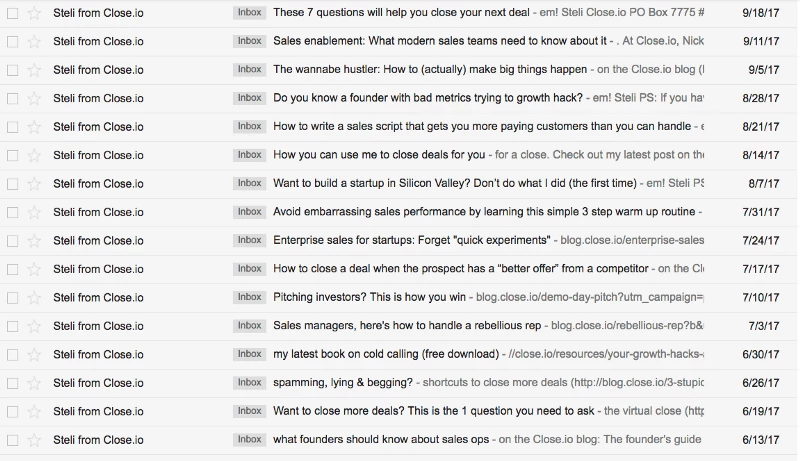The width and height of the screenshot is (800, 461).
Task: Click Inbox label on the 6/30/17 email
Action: click(x=250, y=354)
